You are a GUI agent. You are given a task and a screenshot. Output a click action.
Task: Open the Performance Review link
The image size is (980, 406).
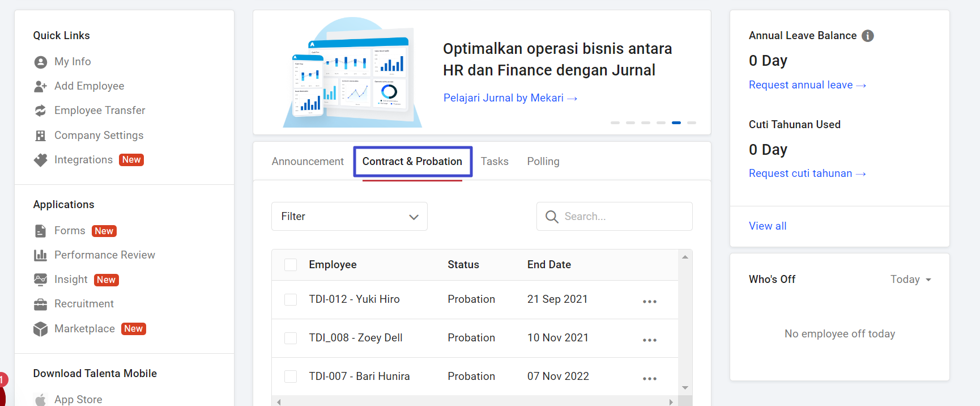pos(104,255)
